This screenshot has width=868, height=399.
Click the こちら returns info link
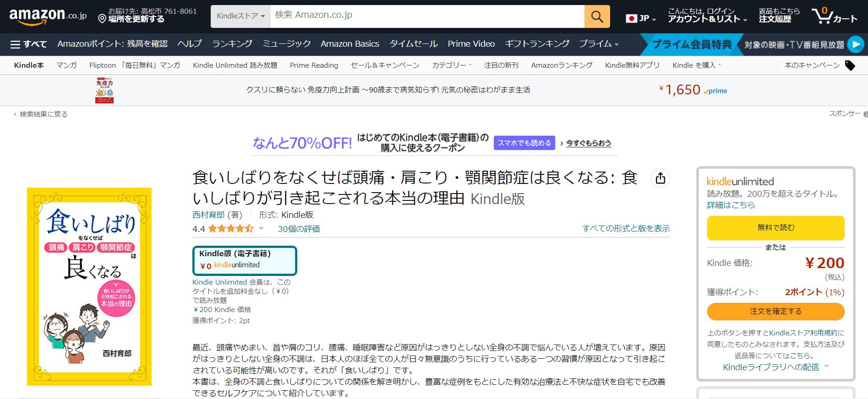point(800,356)
